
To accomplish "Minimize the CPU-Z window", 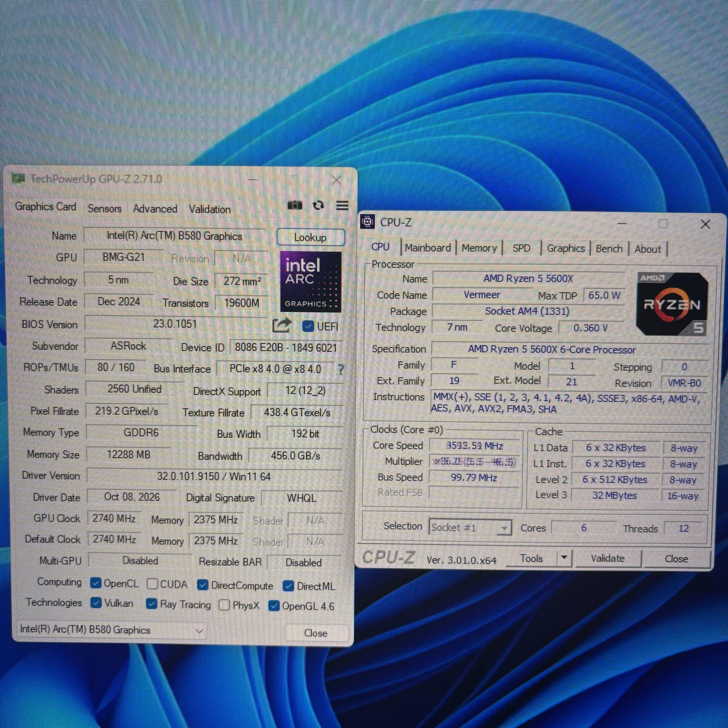I will pos(622,224).
